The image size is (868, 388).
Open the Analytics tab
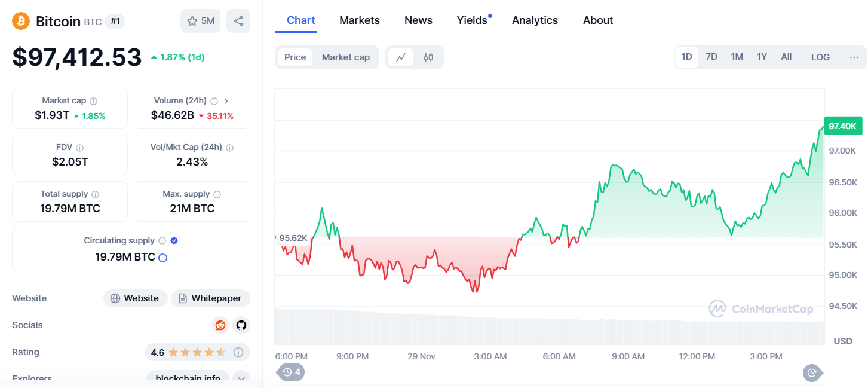[535, 20]
